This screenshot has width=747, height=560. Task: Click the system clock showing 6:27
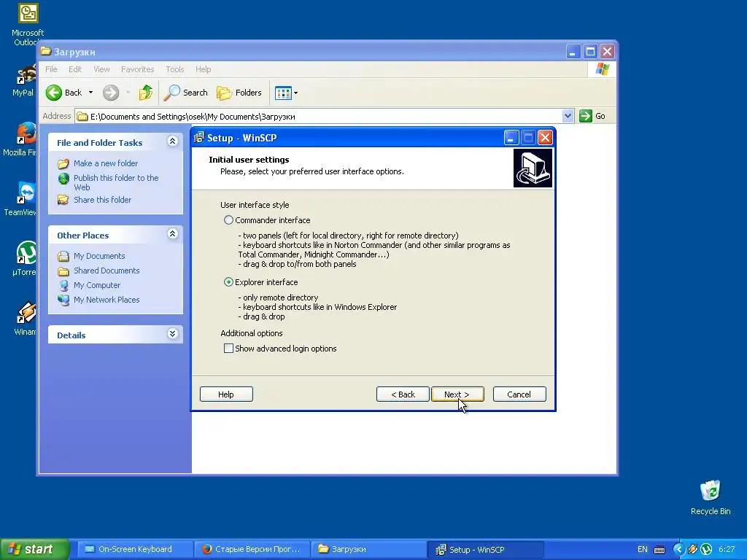click(x=727, y=549)
